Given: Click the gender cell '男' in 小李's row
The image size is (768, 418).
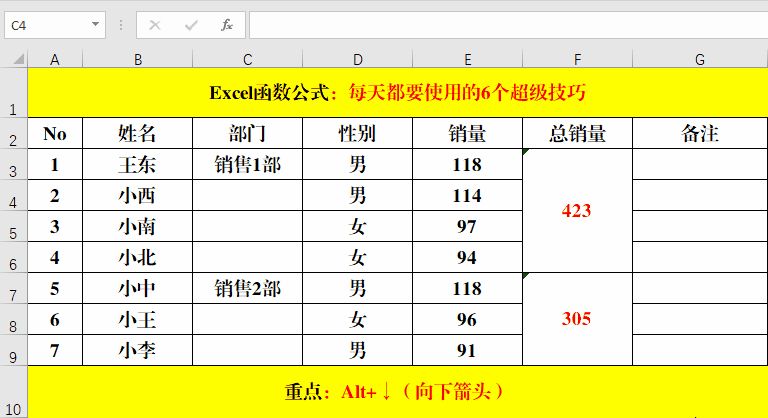Looking at the screenshot, I should pos(358,350).
